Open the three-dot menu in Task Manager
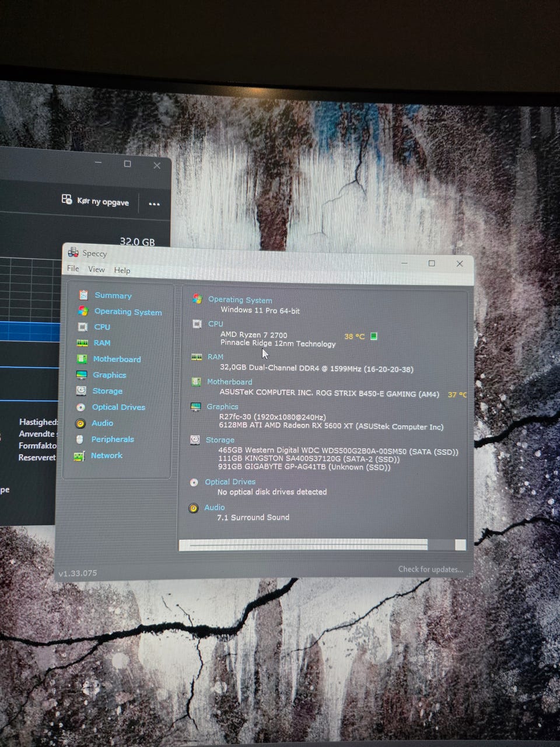Screen dimensions: 560x747 tap(154, 204)
